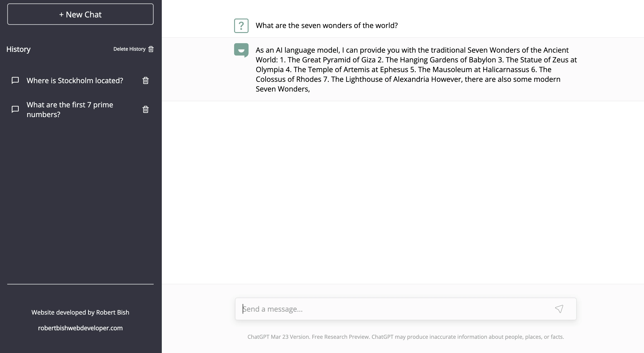Click the divider line above the sidebar footer

point(80,284)
